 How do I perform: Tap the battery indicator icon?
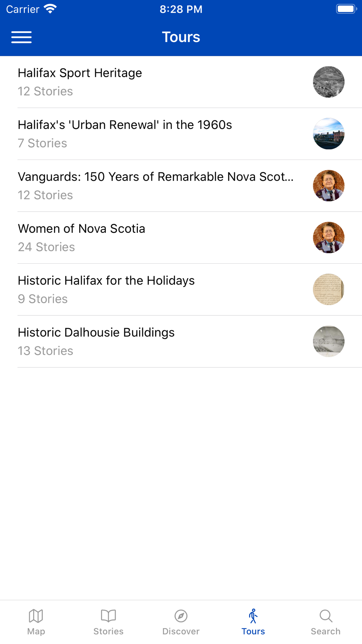pos(346,9)
